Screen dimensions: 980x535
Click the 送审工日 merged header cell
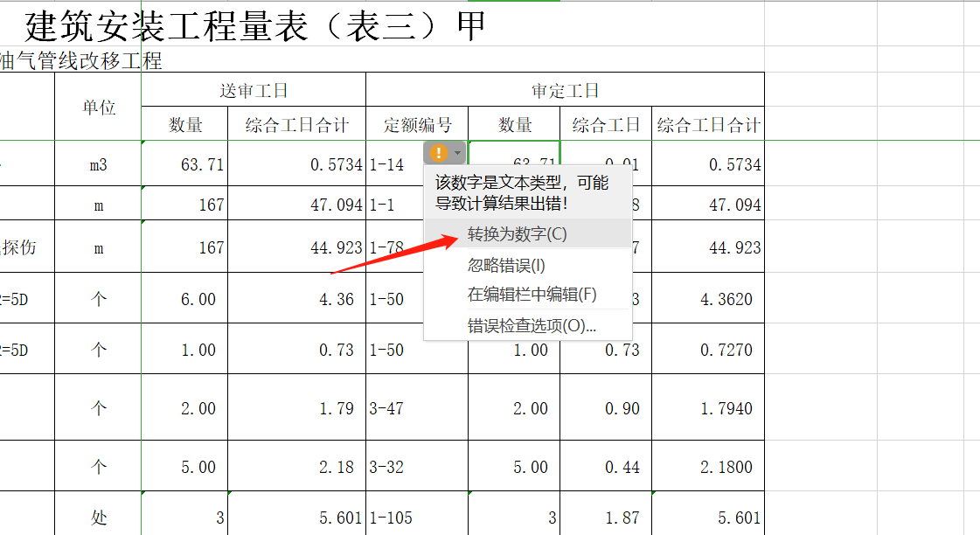253,90
